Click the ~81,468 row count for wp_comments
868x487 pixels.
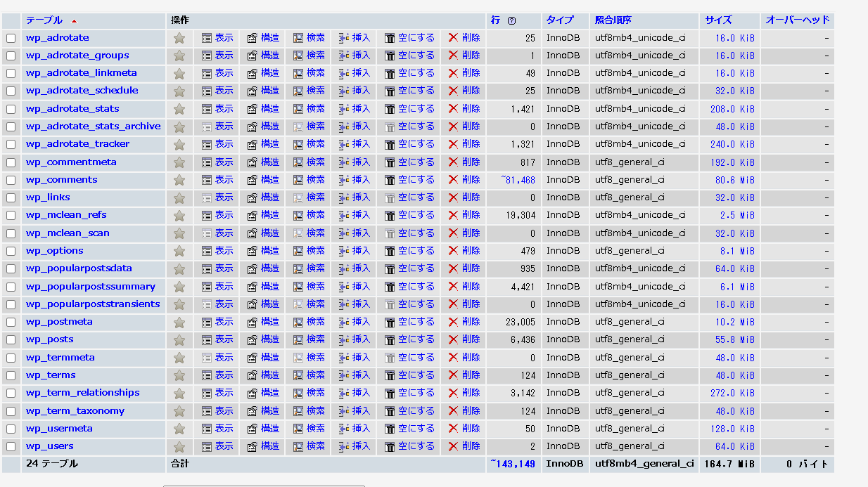518,180
